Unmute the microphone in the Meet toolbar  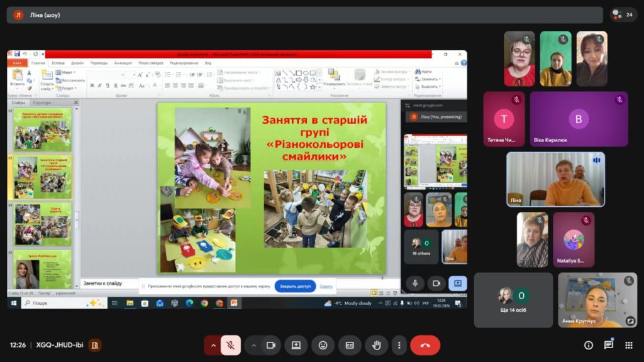point(231,345)
